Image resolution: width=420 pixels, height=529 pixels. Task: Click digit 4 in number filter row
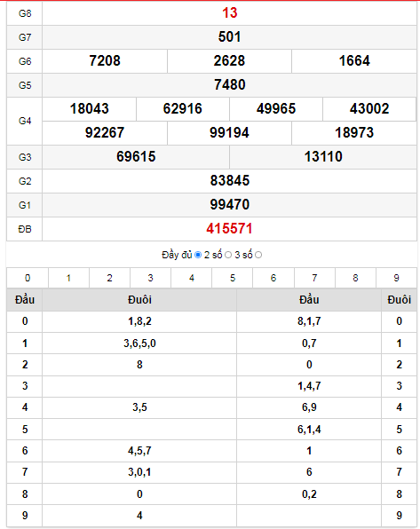(192, 278)
